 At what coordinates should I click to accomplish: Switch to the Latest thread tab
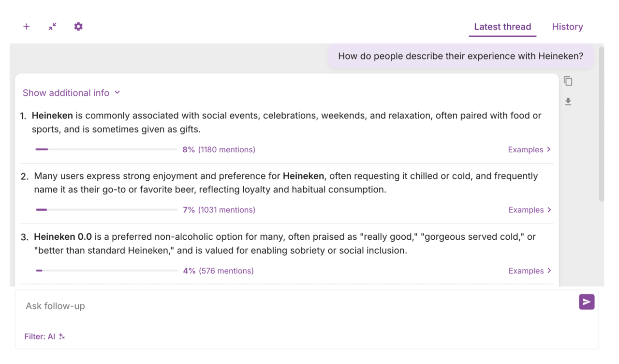502,27
